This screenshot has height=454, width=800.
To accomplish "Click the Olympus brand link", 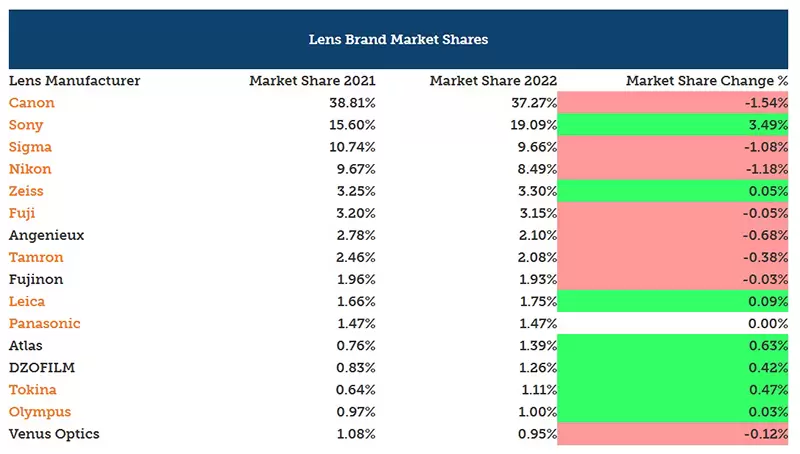I will 39,411.
